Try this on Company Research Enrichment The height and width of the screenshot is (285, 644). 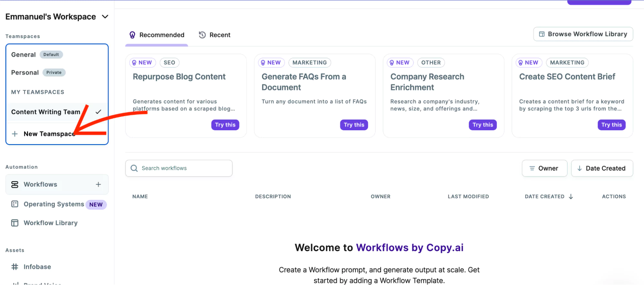click(x=483, y=125)
